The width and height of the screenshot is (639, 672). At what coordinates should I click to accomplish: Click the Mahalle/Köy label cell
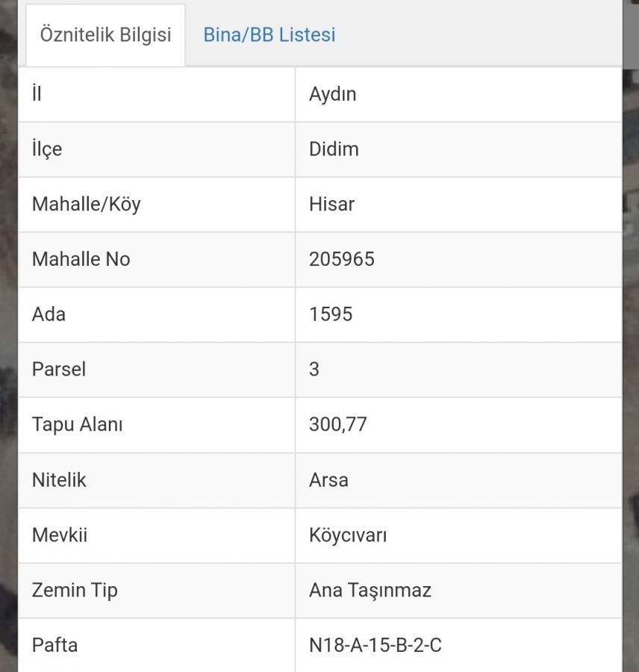click(157, 205)
